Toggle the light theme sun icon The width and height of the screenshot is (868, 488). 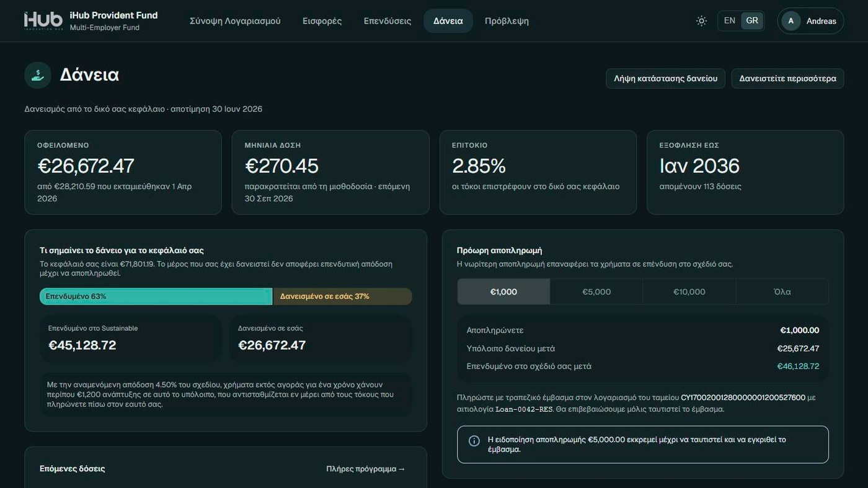(x=701, y=20)
